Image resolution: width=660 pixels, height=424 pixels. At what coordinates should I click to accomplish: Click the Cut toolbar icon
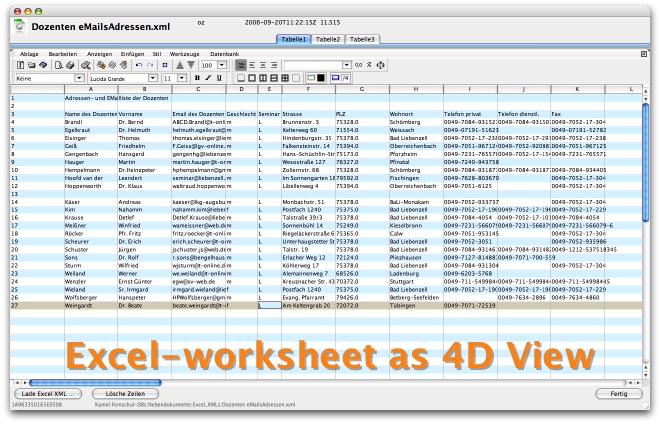pos(101,65)
